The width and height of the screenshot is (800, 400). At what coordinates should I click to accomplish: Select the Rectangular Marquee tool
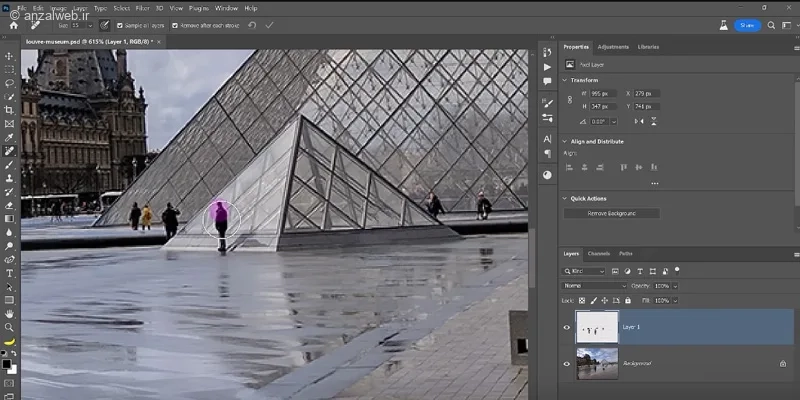[9, 69]
